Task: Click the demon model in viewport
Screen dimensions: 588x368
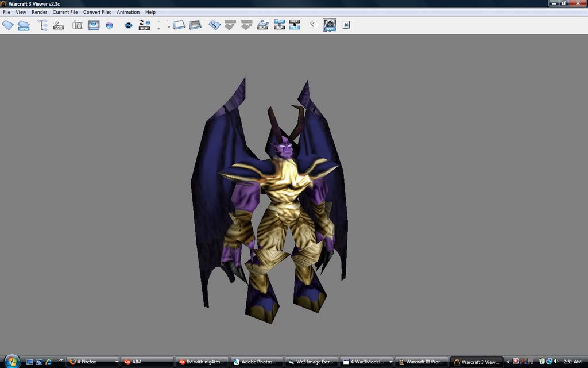Action: pyautogui.click(x=269, y=201)
